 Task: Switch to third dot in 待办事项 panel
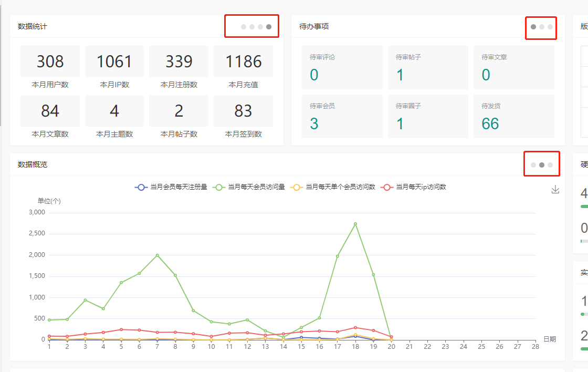pyautogui.click(x=550, y=27)
